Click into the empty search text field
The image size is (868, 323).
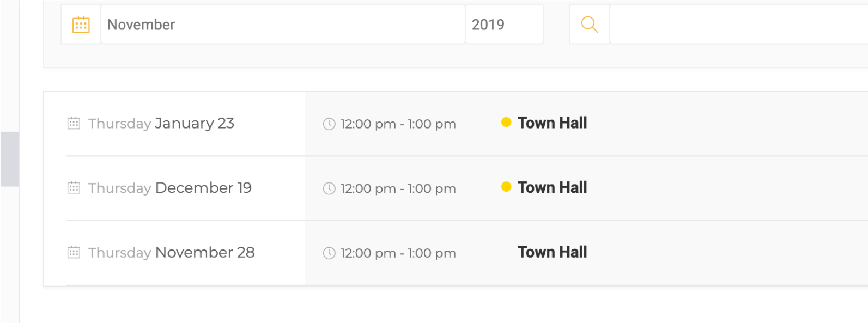pyautogui.click(x=739, y=25)
